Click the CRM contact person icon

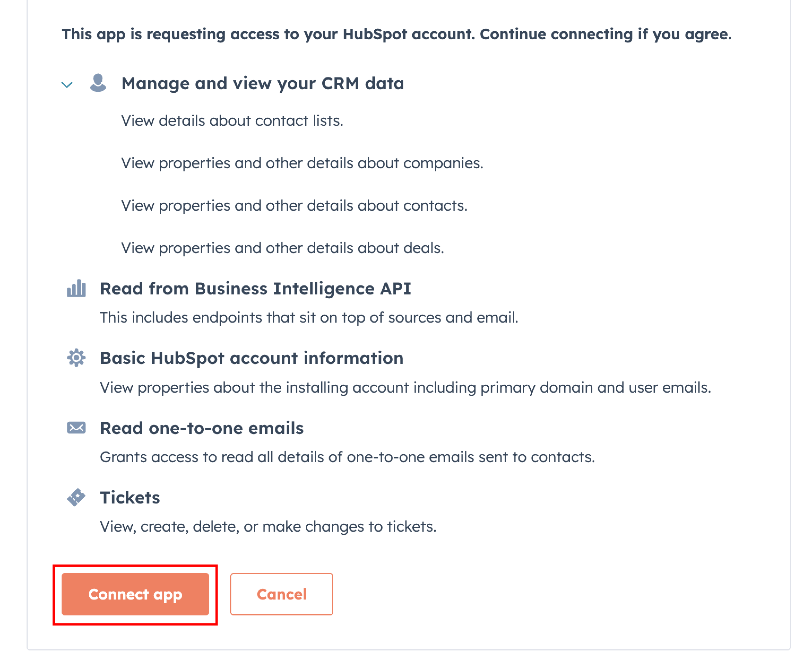[x=98, y=83]
